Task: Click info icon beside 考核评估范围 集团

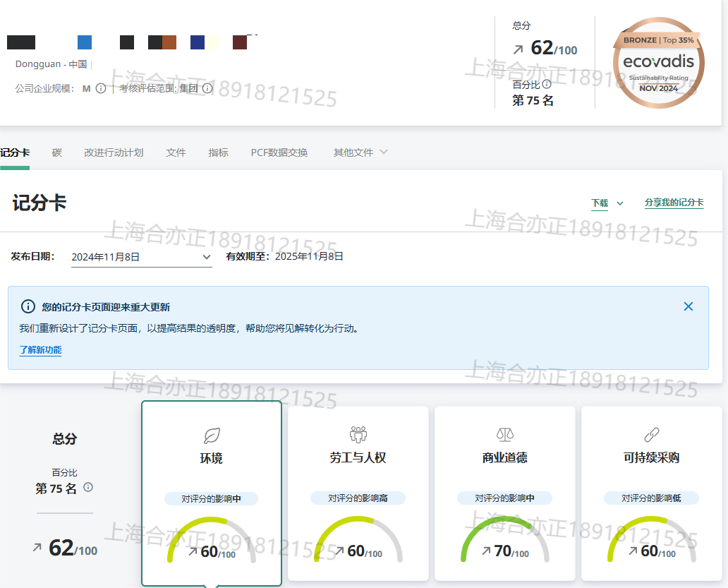Action: pos(207,88)
